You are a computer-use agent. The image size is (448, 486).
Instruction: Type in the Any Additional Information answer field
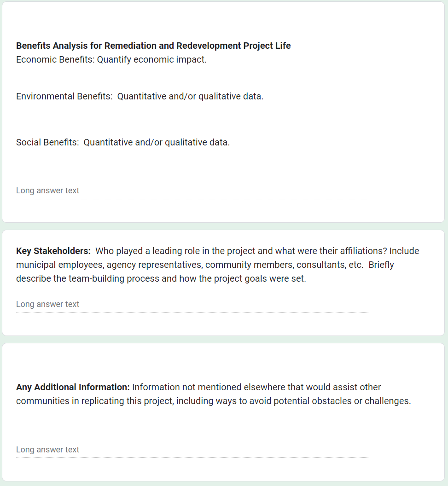(192, 450)
